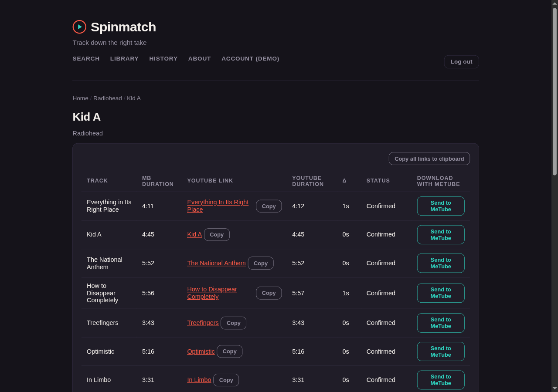Copy all links to clipboard
The width and height of the screenshot is (558, 392).
click(429, 159)
